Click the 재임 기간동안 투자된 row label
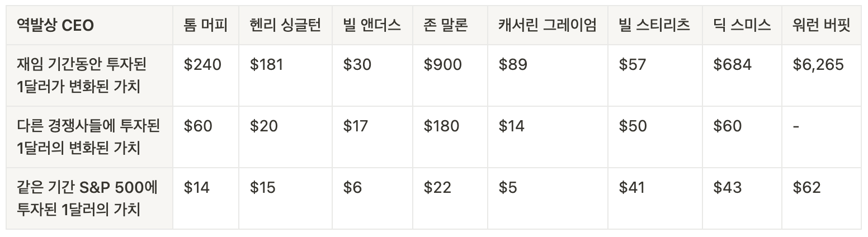 89,76
